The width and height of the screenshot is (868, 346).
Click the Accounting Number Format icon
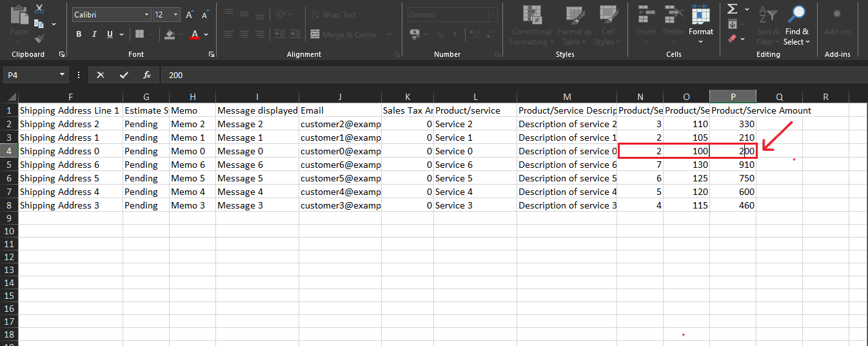pos(414,34)
